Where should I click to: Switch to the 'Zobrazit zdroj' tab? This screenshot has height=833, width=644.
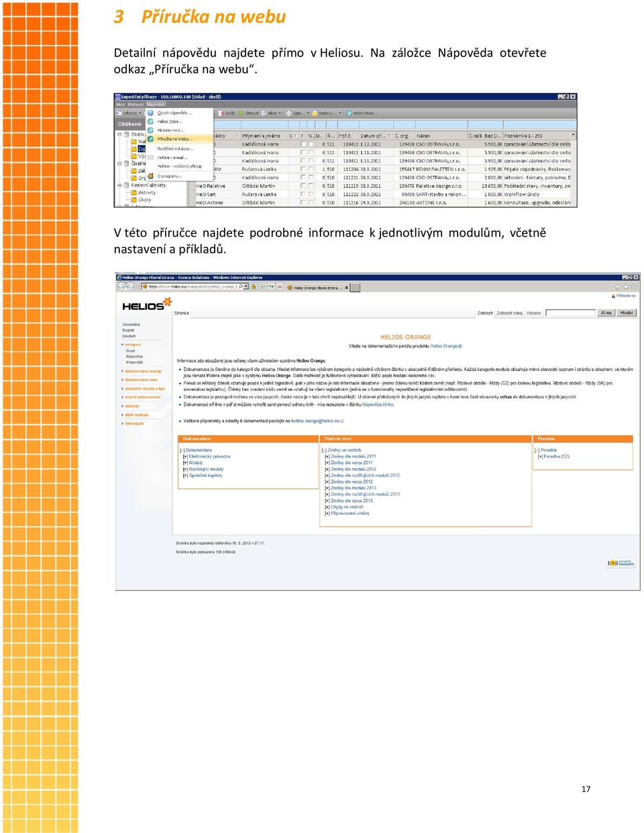click(x=509, y=313)
